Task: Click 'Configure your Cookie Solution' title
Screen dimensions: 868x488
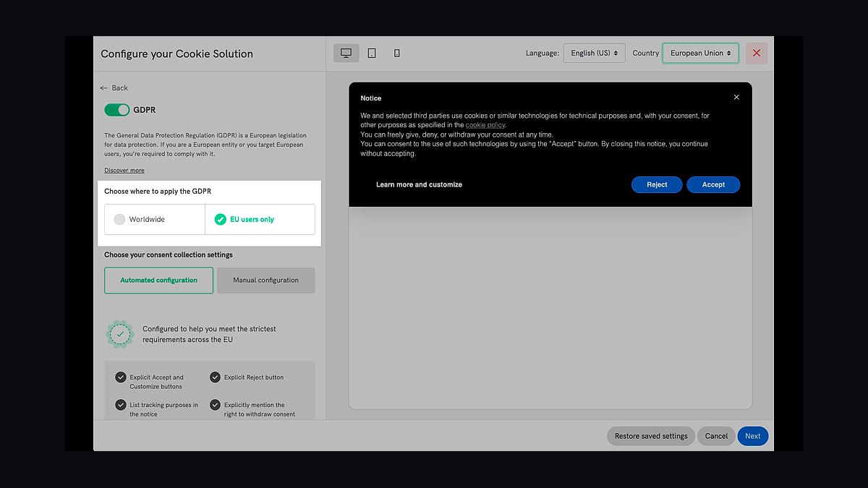Action: tap(176, 53)
